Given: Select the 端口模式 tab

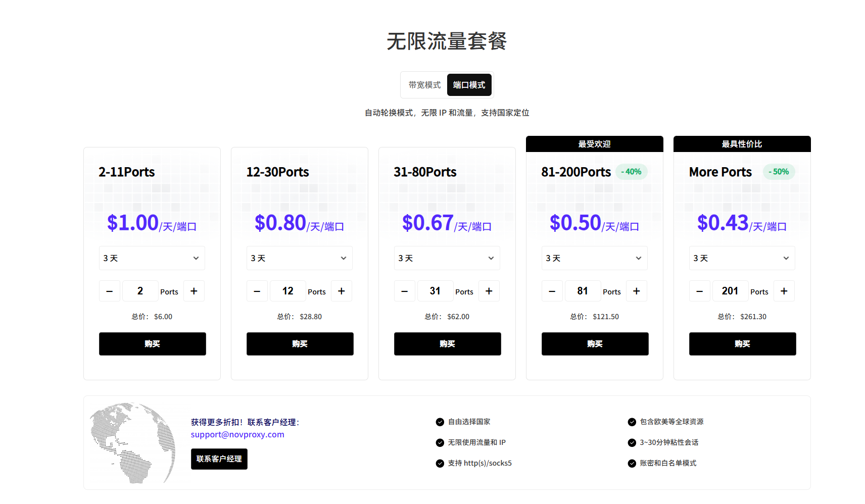Looking at the screenshot, I should pyautogui.click(x=469, y=85).
